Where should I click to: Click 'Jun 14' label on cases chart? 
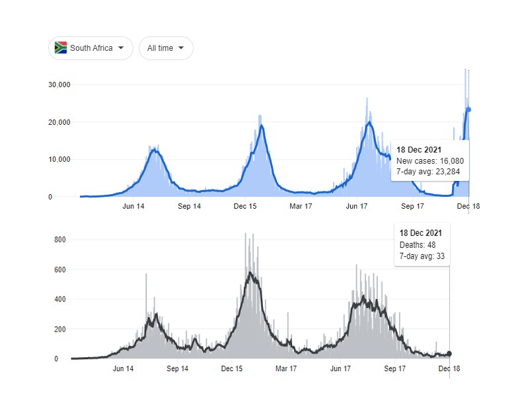pos(133,206)
